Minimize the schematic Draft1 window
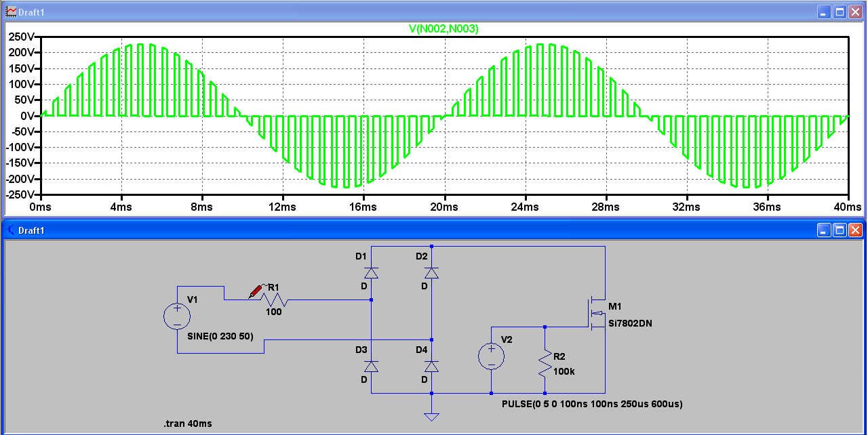 (824, 230)
